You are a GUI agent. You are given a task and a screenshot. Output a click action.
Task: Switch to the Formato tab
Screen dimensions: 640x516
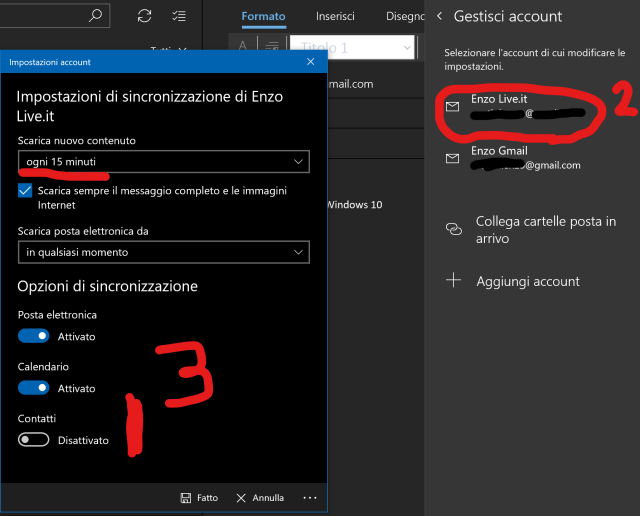[x=263, y=17]
